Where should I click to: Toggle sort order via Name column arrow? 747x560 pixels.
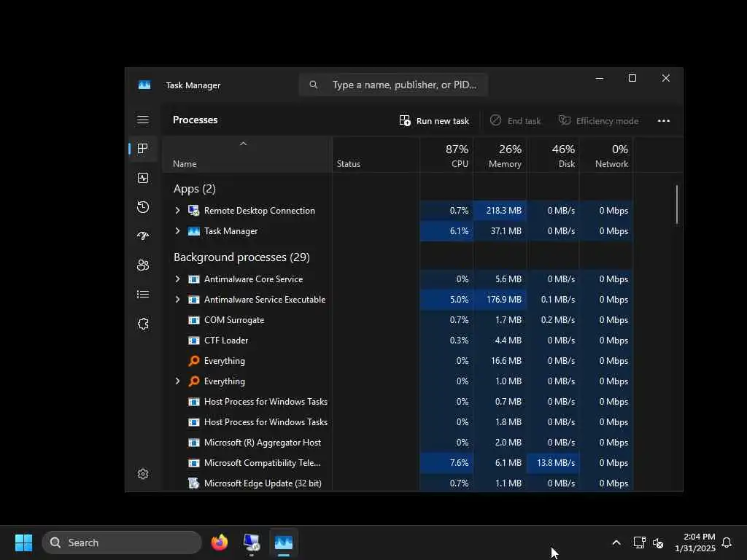[x=243, y=144]
